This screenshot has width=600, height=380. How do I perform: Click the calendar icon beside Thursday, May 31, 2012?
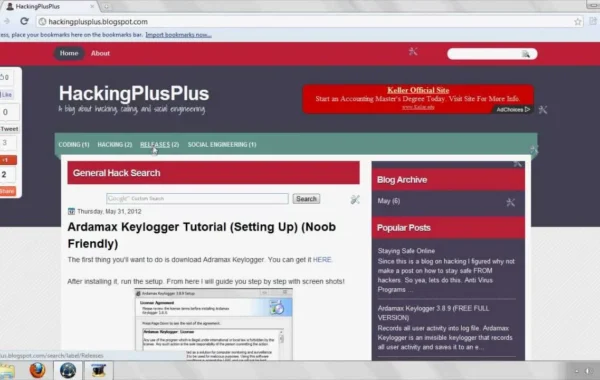(x=71, y=211)
